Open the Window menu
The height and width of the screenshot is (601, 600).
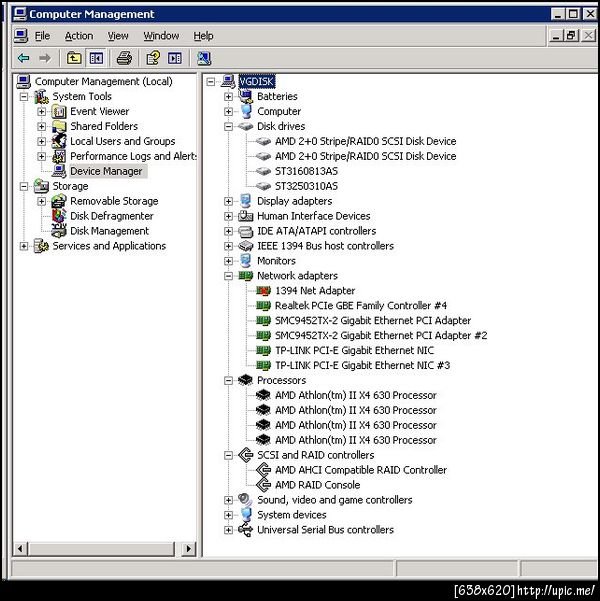point(161,36)
